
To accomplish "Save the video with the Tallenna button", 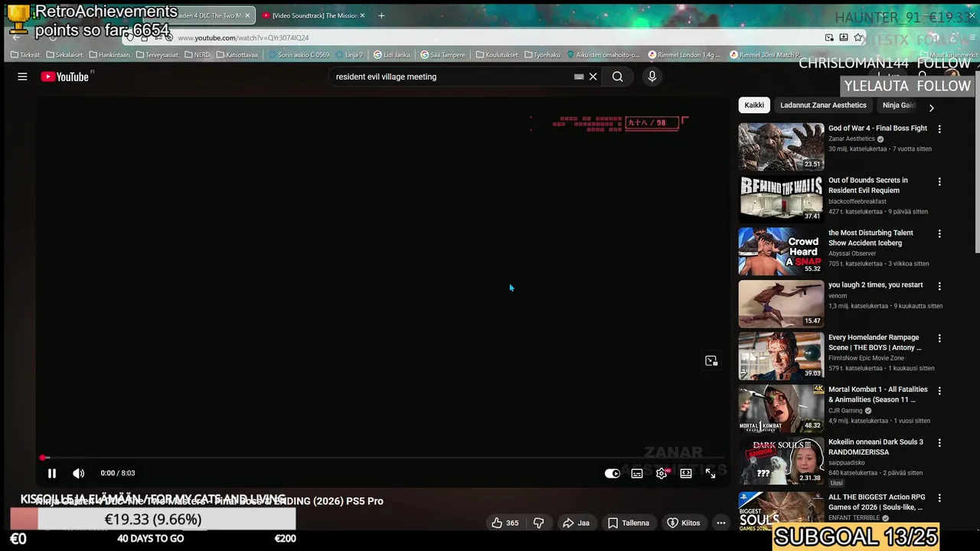I will coord(629,523).
